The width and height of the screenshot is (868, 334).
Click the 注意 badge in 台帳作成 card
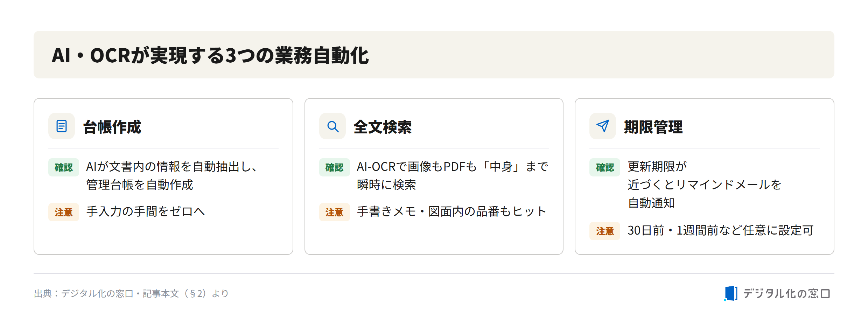tap(64, 212)
